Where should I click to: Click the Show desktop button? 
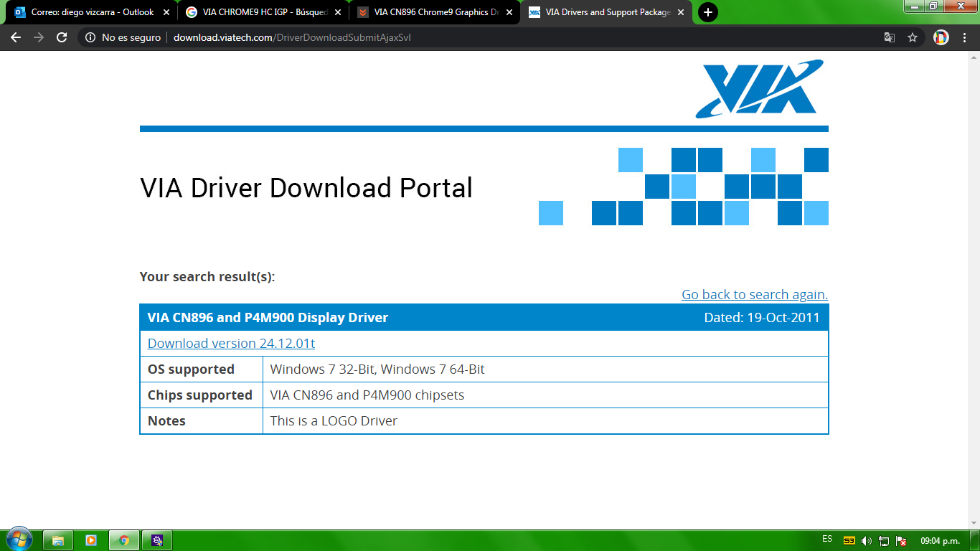pos(975,540)
